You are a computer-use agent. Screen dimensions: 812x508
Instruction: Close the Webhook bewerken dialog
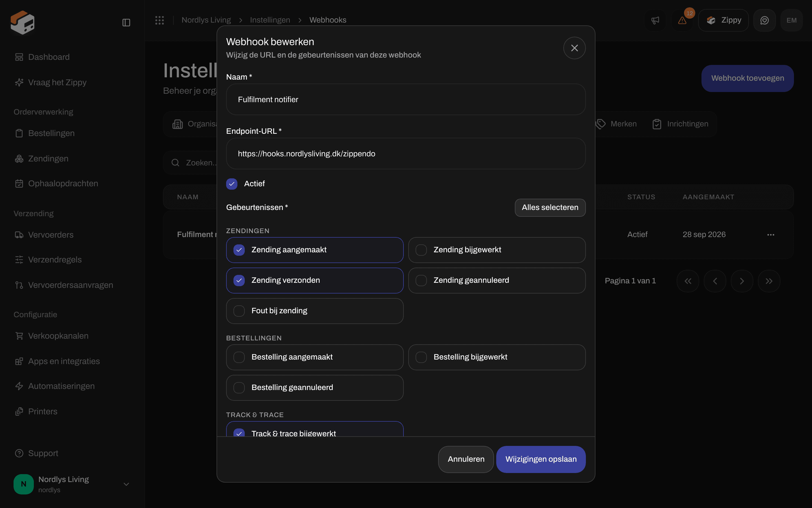click(x=574, y=48)
